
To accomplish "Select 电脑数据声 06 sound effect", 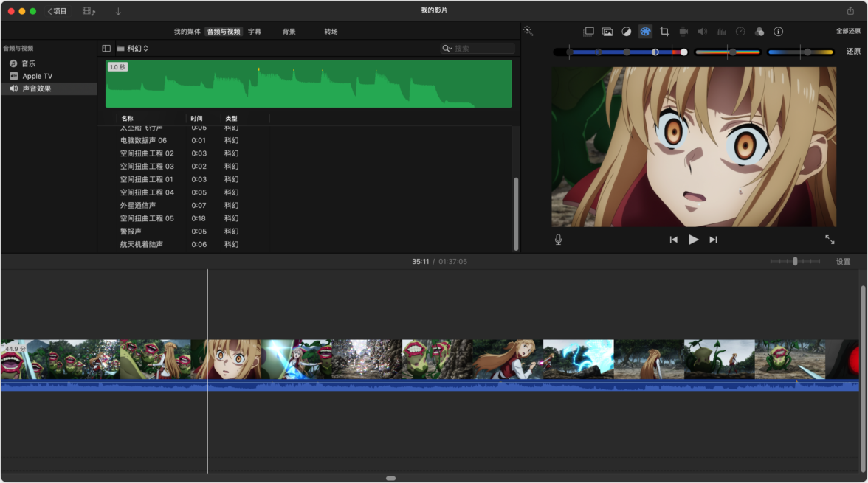I will (x=143, y=141).
